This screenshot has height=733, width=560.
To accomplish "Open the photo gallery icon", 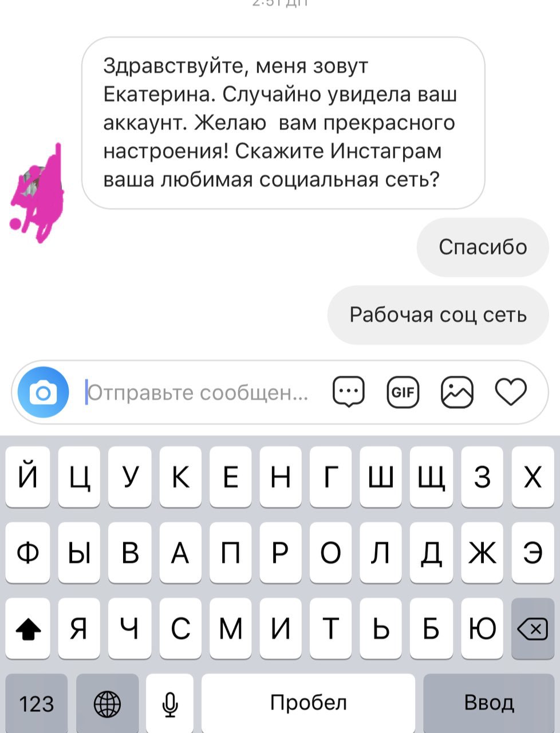I will pos(457,392).
